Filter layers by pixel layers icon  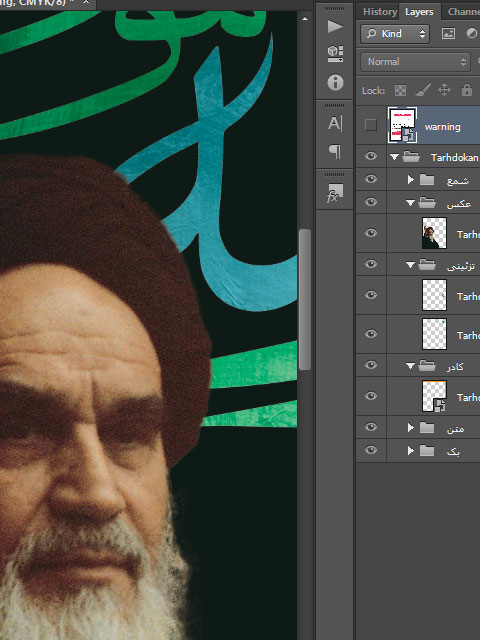point(448,33)
